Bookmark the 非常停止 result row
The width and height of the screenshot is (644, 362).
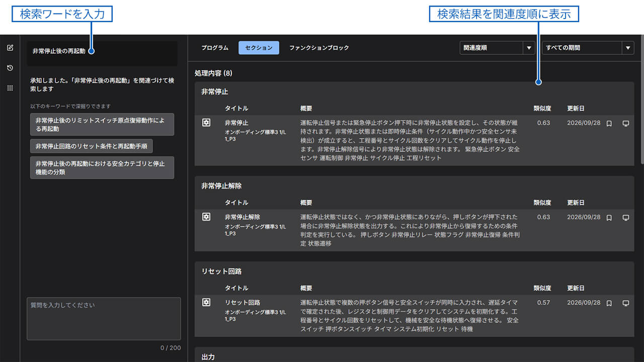click(x=609, y=123)
